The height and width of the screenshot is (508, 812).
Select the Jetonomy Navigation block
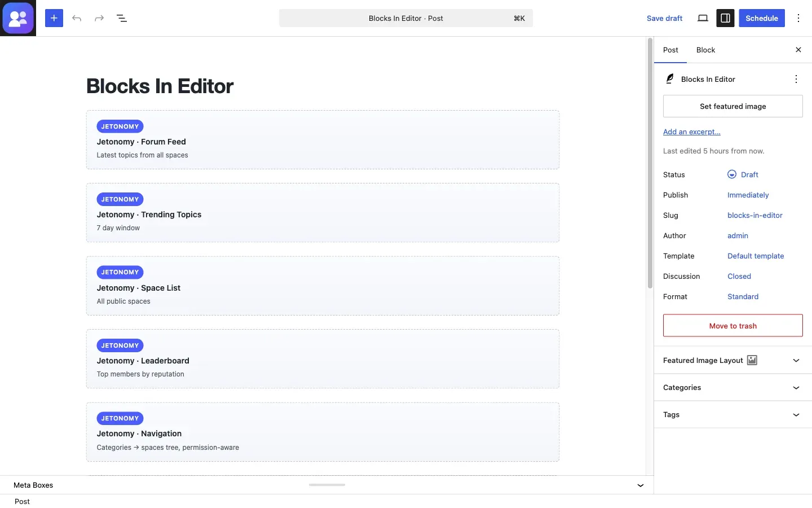323,432
